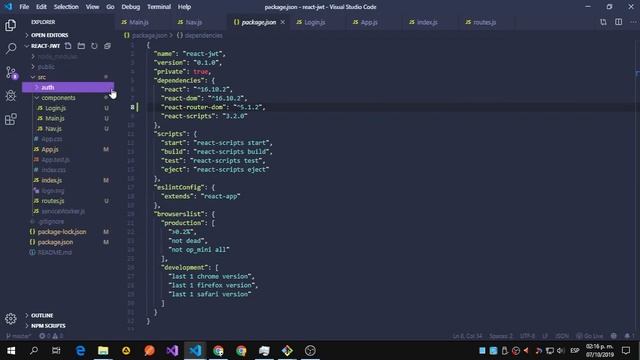Collapse all folders in explorer
This screenshot has width=640, height=360.
[107, 46]
